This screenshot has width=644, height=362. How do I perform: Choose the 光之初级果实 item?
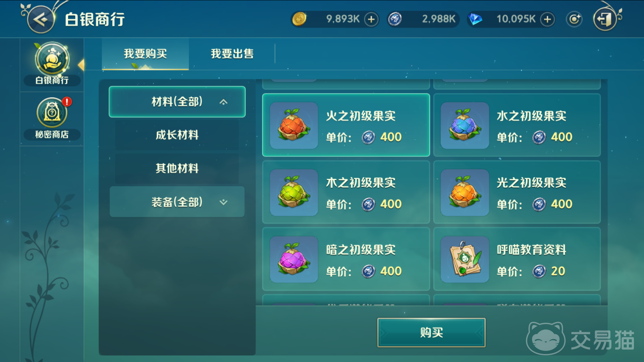(x=517, y=192)
